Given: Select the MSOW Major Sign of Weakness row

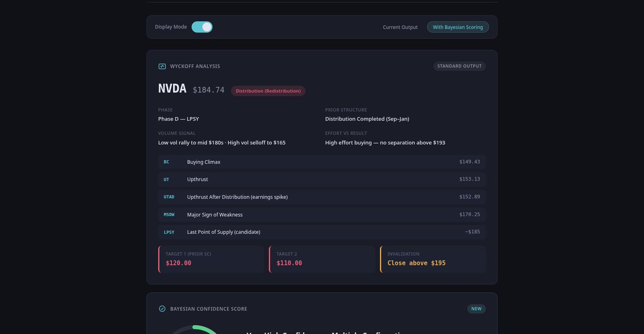Looking at the screenshot, I should coord(322,214).
